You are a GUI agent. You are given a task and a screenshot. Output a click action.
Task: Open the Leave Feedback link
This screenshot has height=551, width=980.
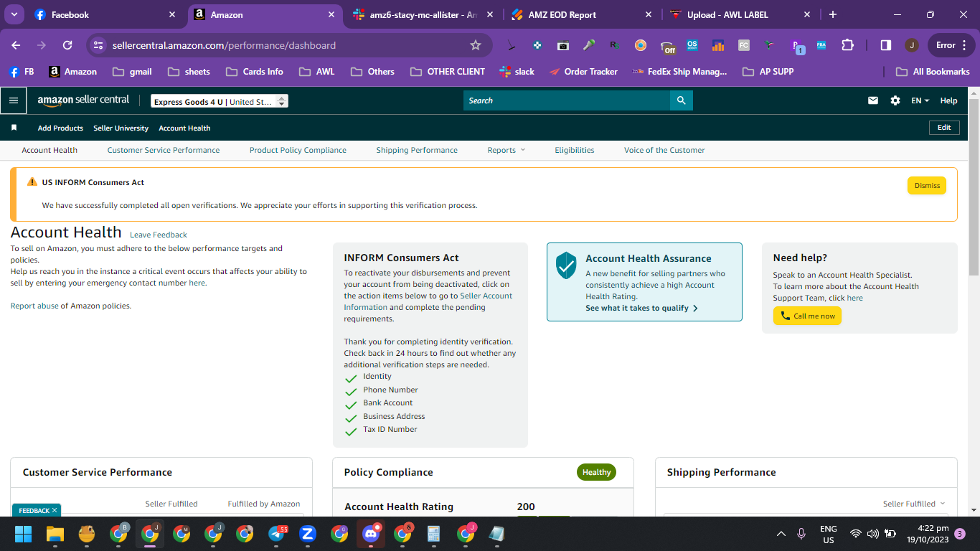coord(159,235)
